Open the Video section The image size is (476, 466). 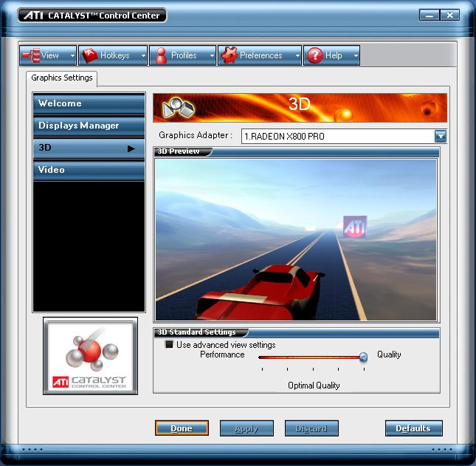coord(89,170)
